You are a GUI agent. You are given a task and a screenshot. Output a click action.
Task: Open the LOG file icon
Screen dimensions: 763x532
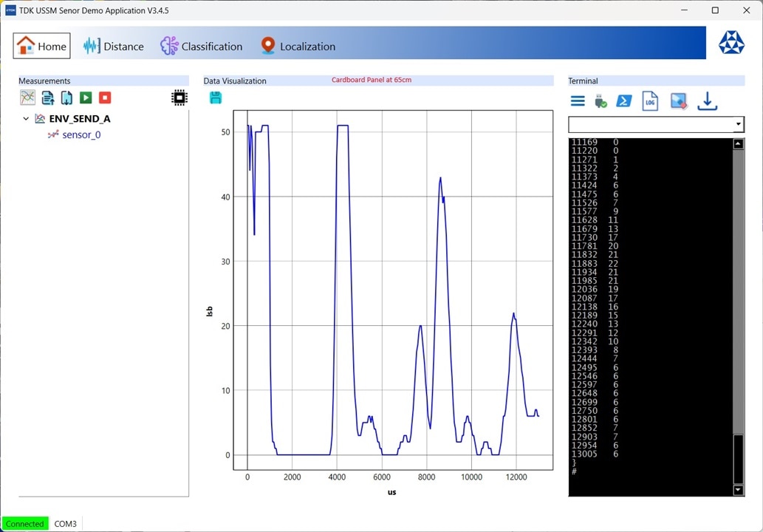click(650, 101)
